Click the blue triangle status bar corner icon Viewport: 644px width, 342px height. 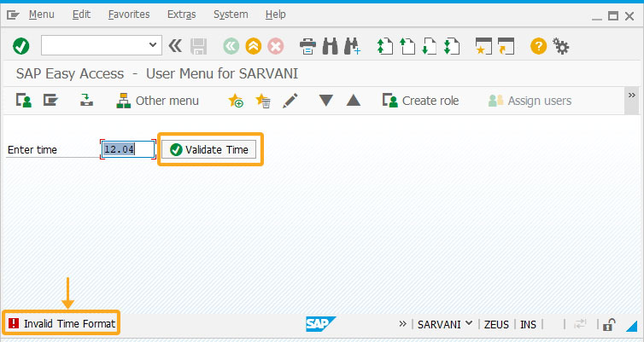631,326
